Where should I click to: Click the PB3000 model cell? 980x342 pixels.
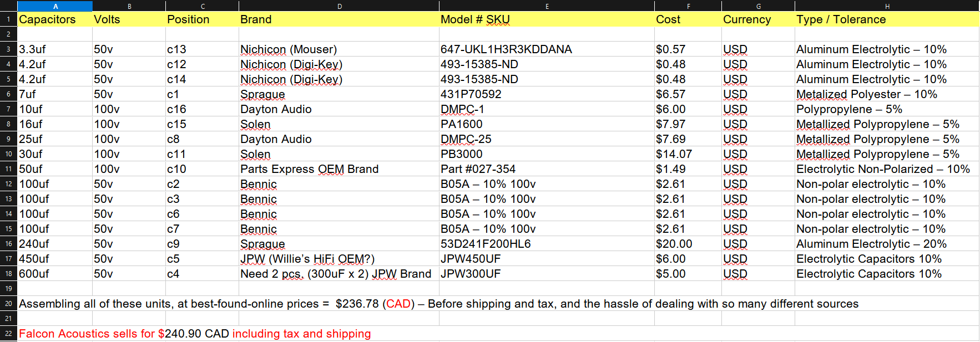click(547, 154)
